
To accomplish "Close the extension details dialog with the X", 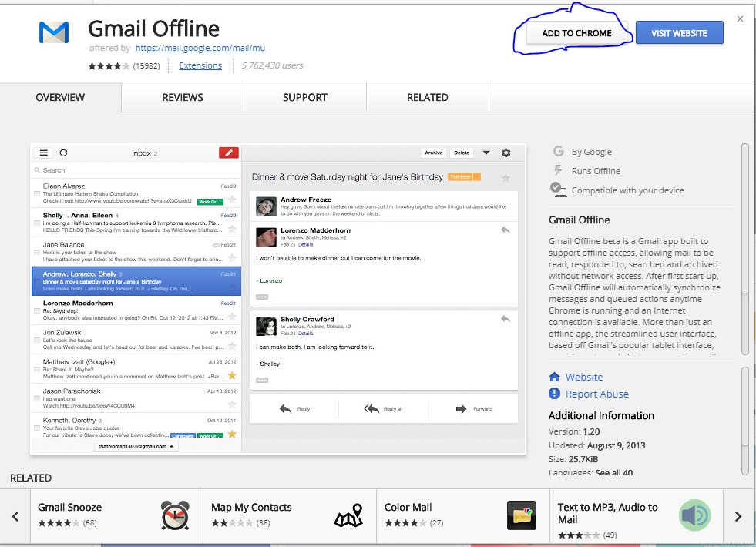I will pos(740,18).
